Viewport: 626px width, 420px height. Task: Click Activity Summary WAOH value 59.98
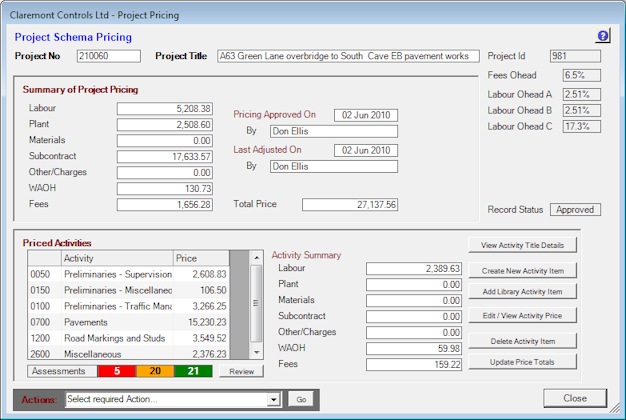coord(414,348)
